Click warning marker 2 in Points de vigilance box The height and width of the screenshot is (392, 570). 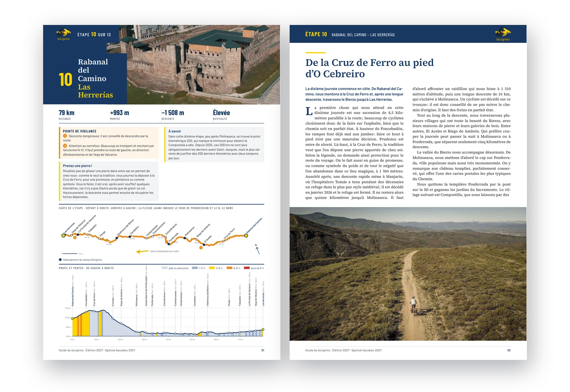tap(65, 146)
